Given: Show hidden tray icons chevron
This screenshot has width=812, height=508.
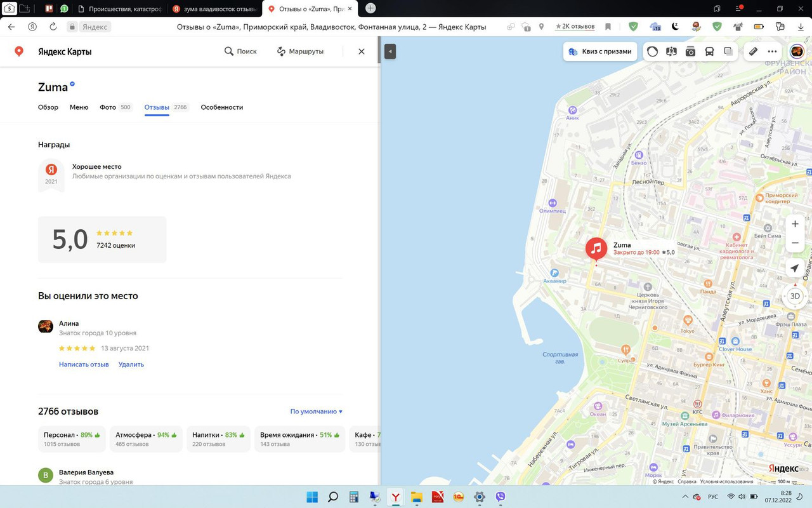Looking at the screenshot, I should [684, 497].
